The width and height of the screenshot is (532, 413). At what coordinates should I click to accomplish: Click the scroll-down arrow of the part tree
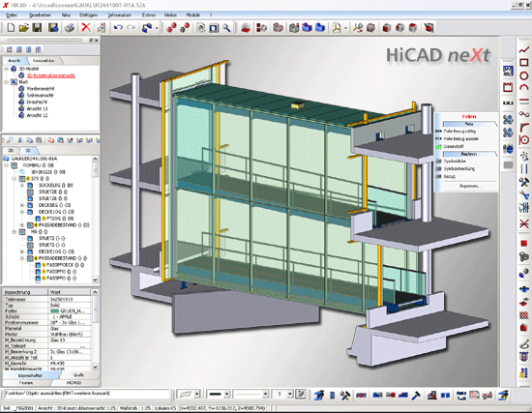(x=96, y=280)
